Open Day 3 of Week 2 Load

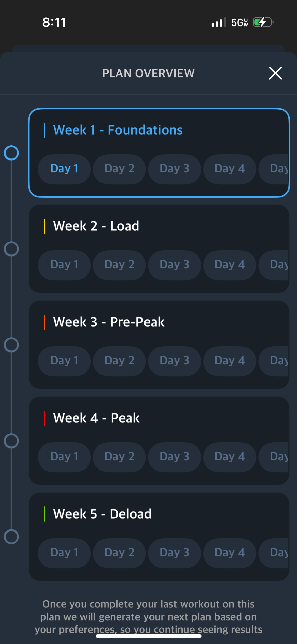pos(174,265)
